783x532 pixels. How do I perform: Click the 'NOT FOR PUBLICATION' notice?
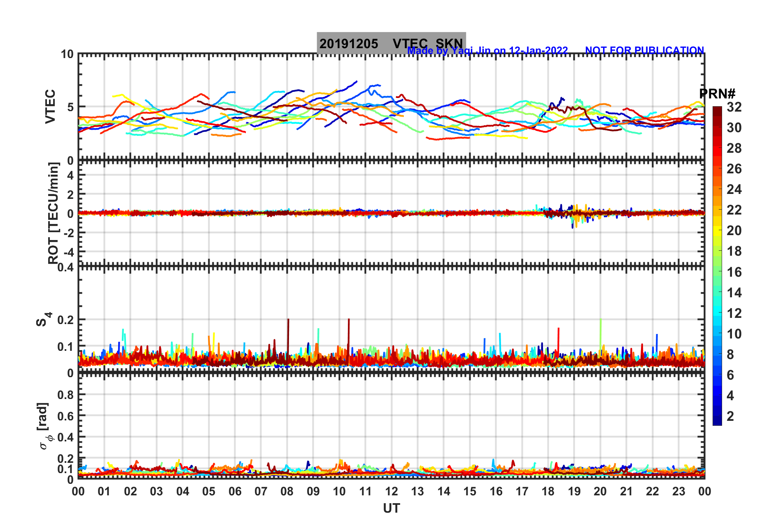point(645,50)
